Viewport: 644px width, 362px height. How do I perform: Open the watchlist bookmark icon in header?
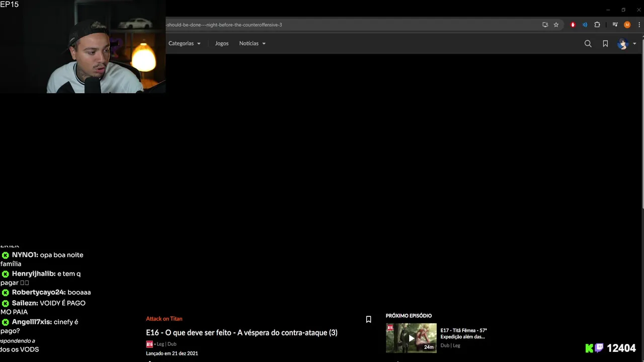(605, 44)
